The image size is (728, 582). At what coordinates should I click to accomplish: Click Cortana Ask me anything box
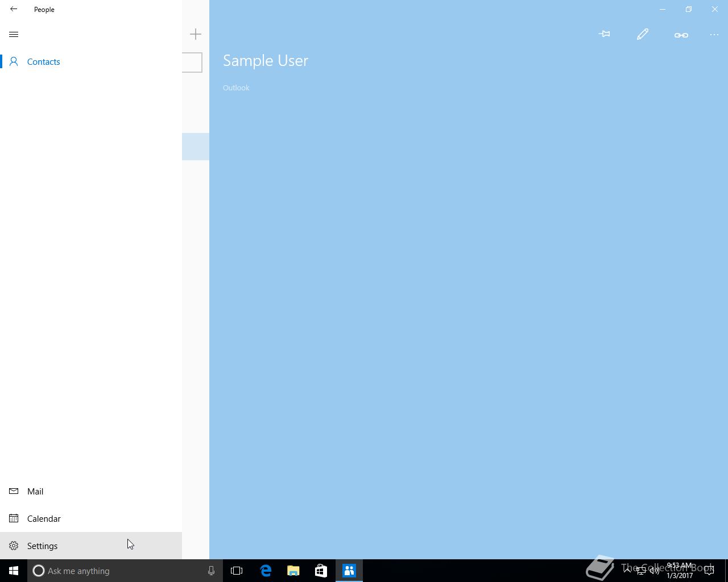[x=124, y=571]
